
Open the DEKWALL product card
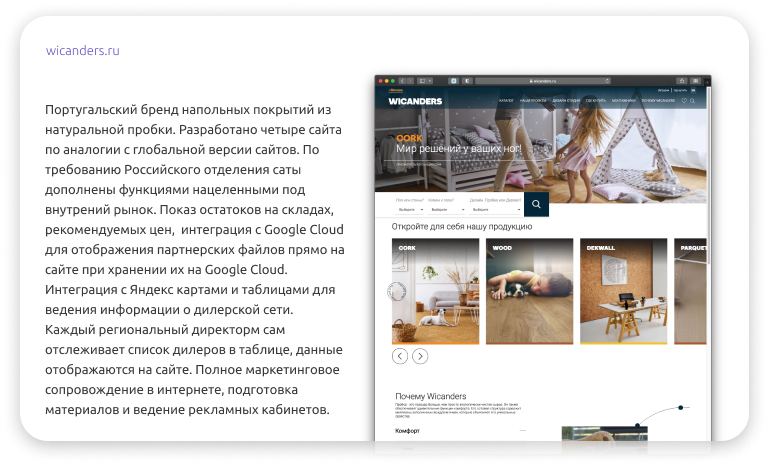(x=623, y=291)
